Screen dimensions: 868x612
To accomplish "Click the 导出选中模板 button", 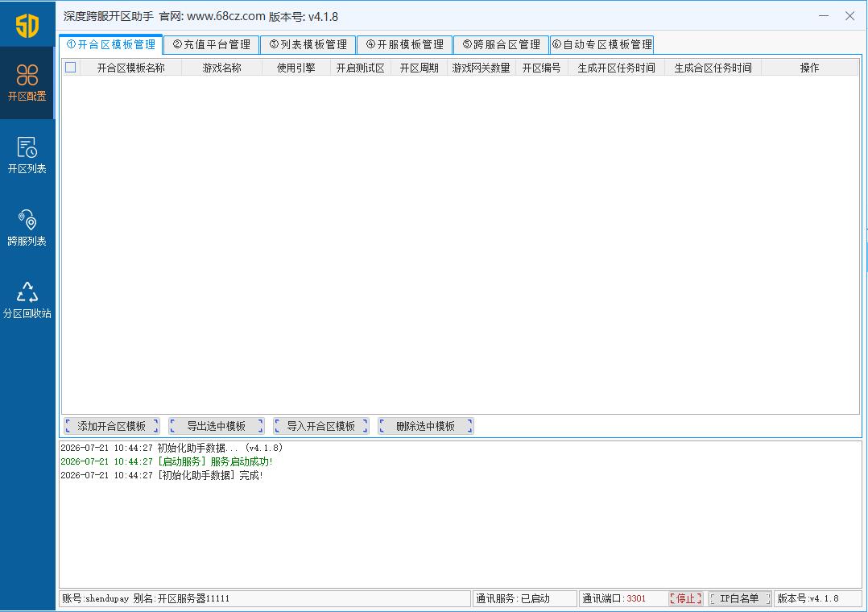I will click(216, 427).
